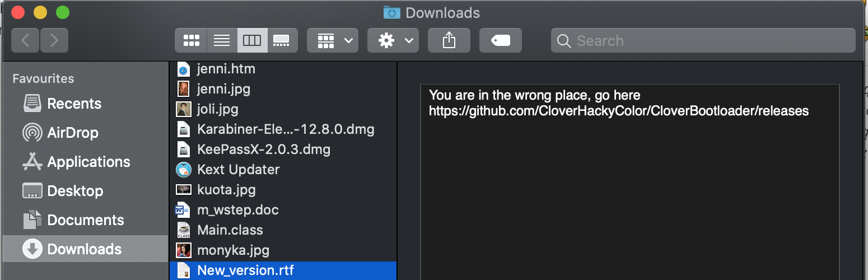Switch to list view
868x280 pixels.
pos(222,40)
